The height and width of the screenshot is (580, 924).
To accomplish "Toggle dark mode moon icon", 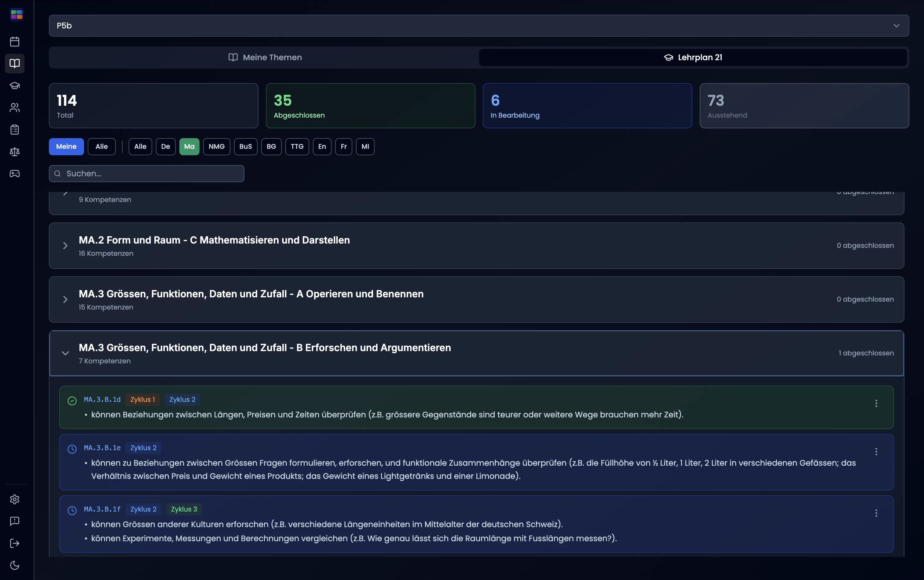I will click(15, 565).
